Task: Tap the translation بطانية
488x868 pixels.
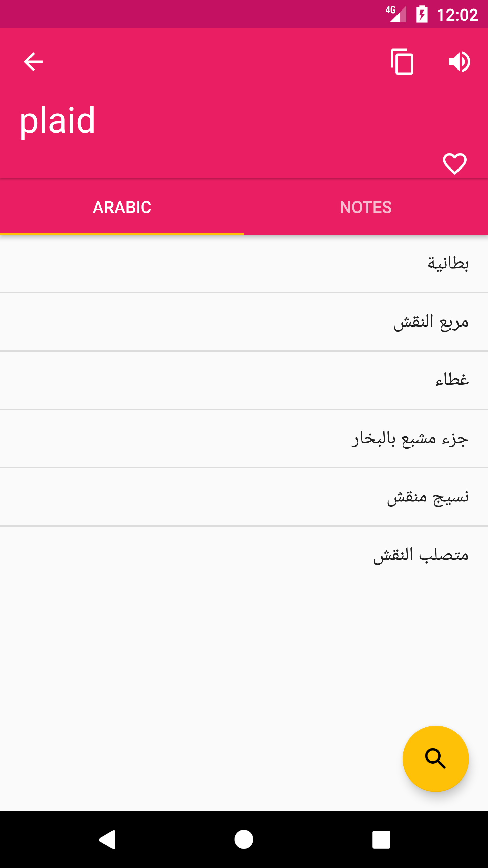Action: pyautogui.click(x=448, y=263)
